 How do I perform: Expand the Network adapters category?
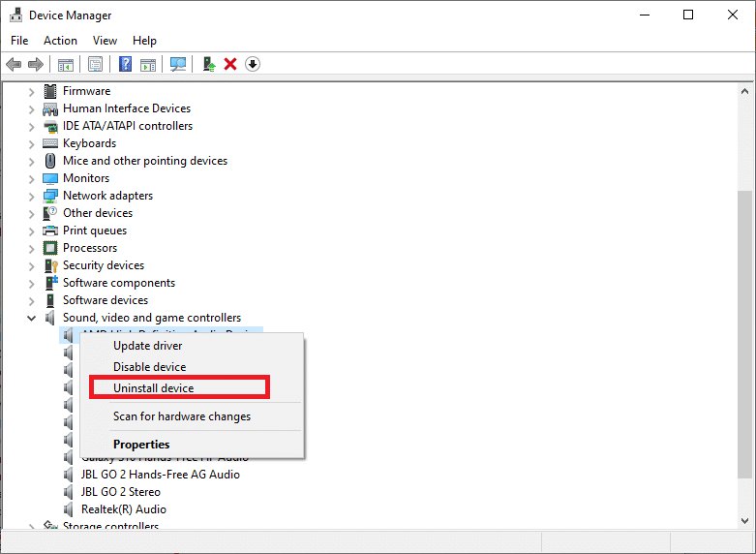tap(32, 196)
